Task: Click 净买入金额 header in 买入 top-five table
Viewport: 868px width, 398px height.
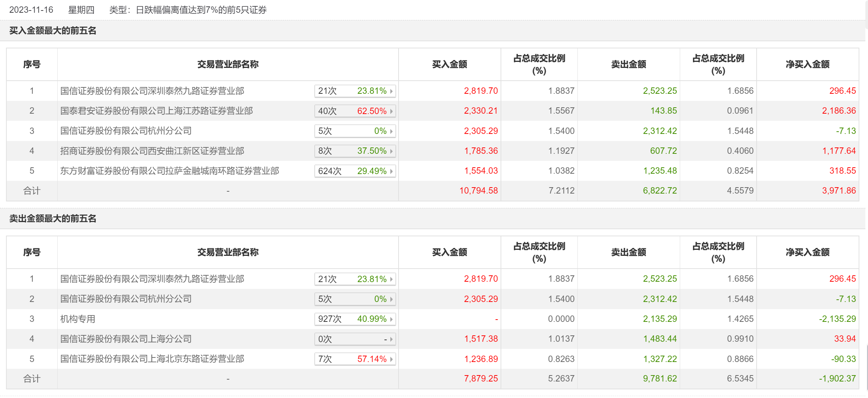Action: (x=808, y=65)
